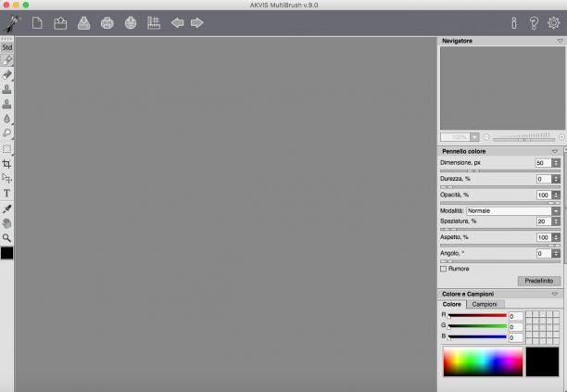Switch the Std toolbar mode button

point(6,47)
